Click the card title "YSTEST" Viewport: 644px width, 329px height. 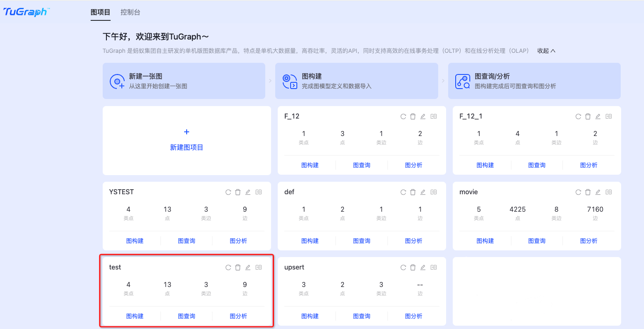click(121, 192)
